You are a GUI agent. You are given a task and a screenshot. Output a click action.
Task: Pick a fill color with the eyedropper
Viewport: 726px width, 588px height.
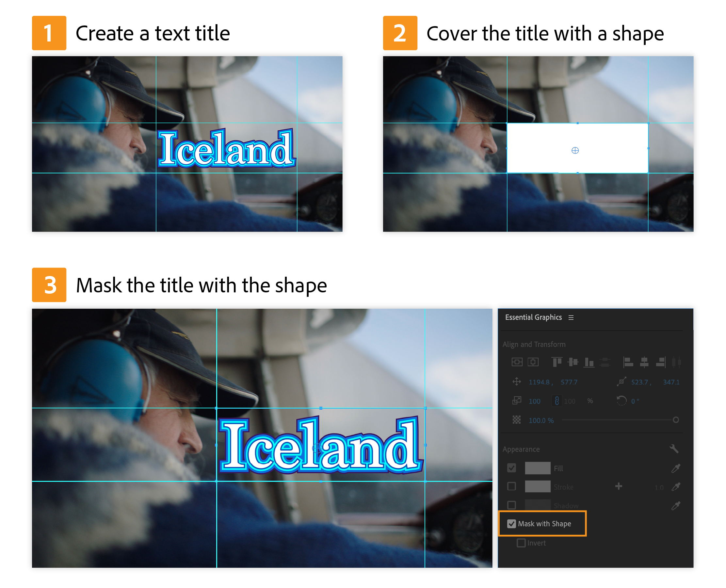[676, 468]
